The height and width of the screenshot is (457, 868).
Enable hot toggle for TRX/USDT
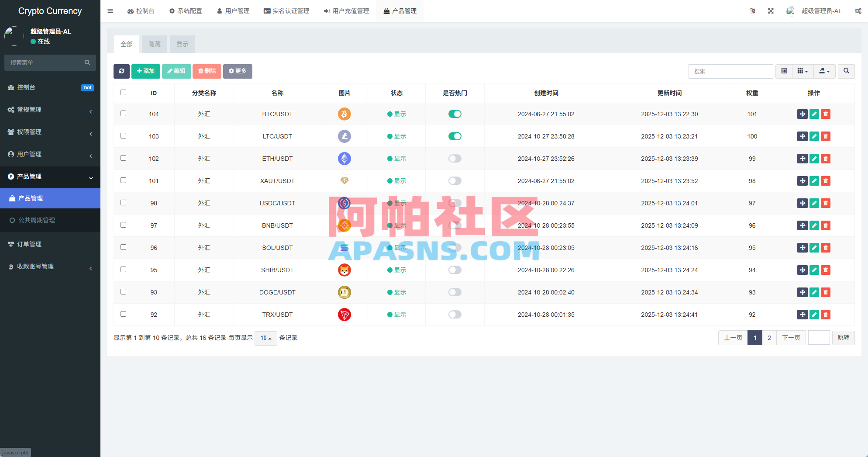455,315
